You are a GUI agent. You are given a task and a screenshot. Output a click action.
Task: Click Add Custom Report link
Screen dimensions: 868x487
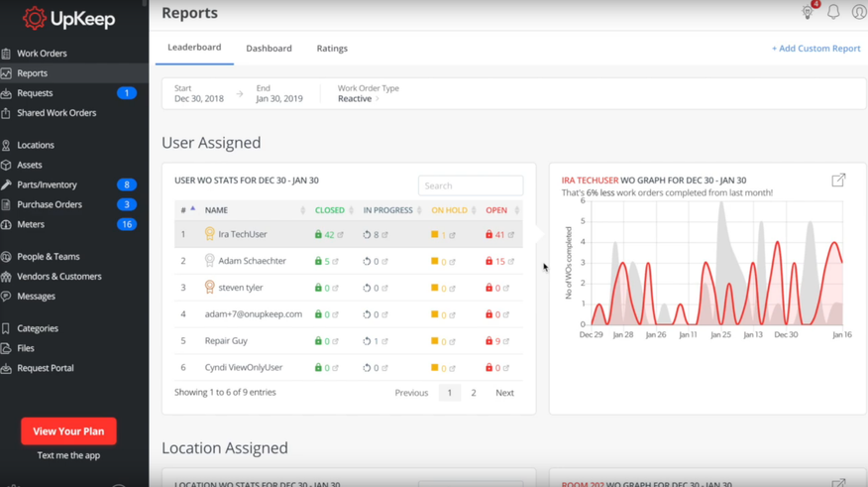click(x=815, y=49)
